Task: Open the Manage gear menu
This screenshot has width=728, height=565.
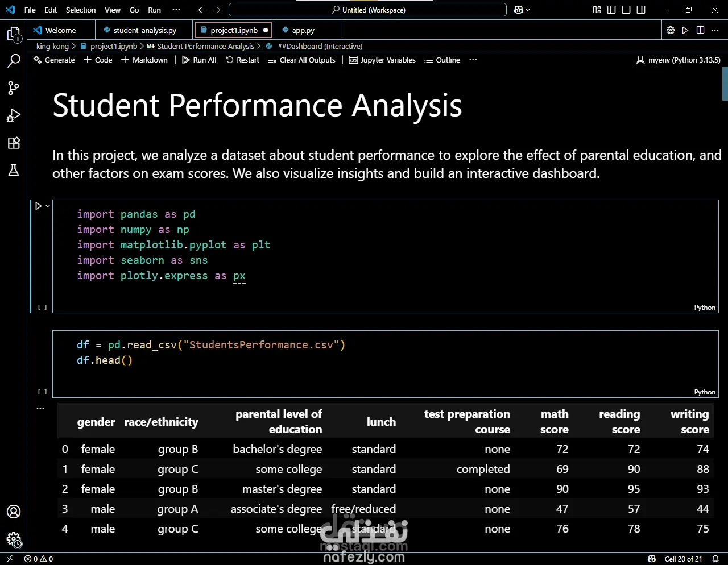Action: (x=14, y=539)
